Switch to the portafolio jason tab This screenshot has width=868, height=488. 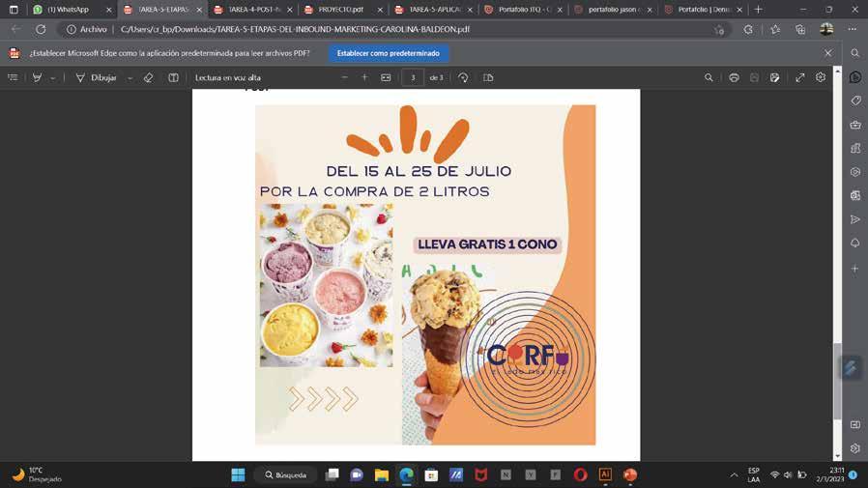click(614, 10)
